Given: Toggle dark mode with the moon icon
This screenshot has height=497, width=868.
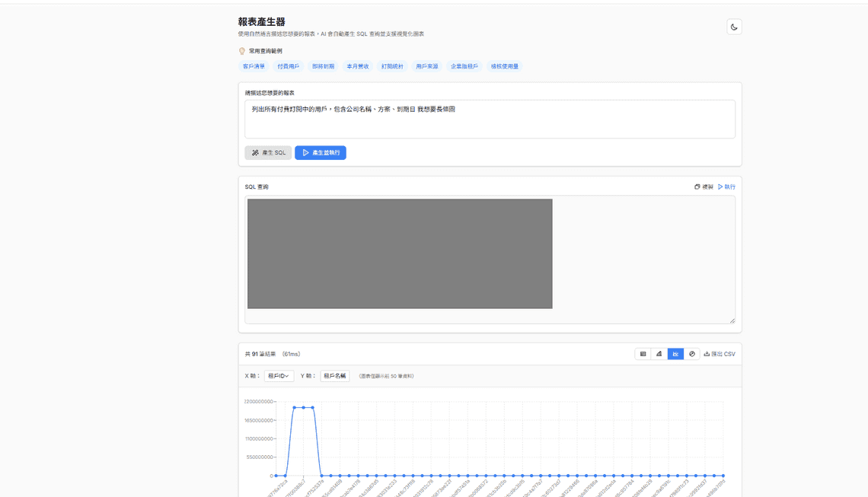Looking at the screenshot, I should click(734, 27).
